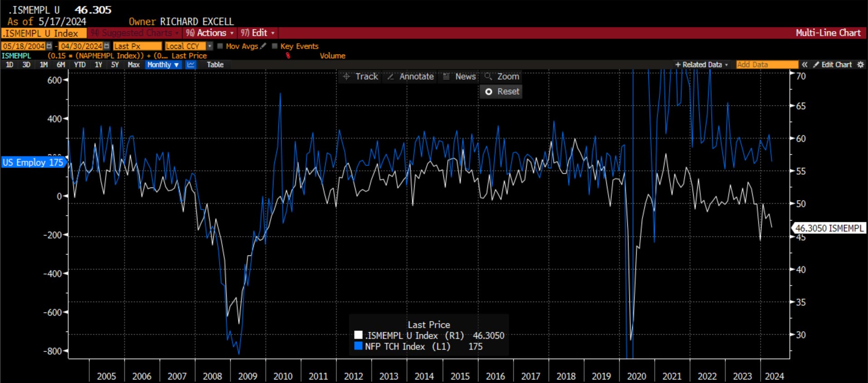The height and width of the screenshot is (383, 868).
Task: Click the white .ISMEMPL U Index legend swatch
Action: point(358,335)
